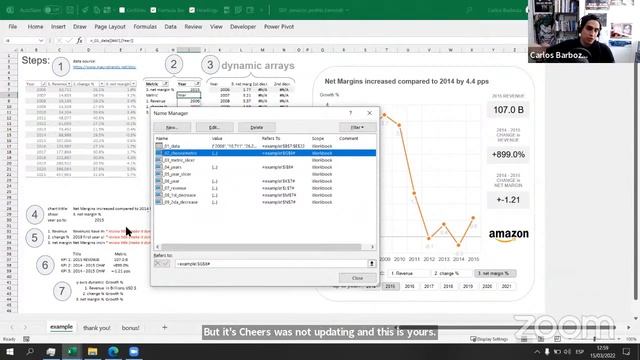Expand the Name Box dropdown

[x=41, y=40]
